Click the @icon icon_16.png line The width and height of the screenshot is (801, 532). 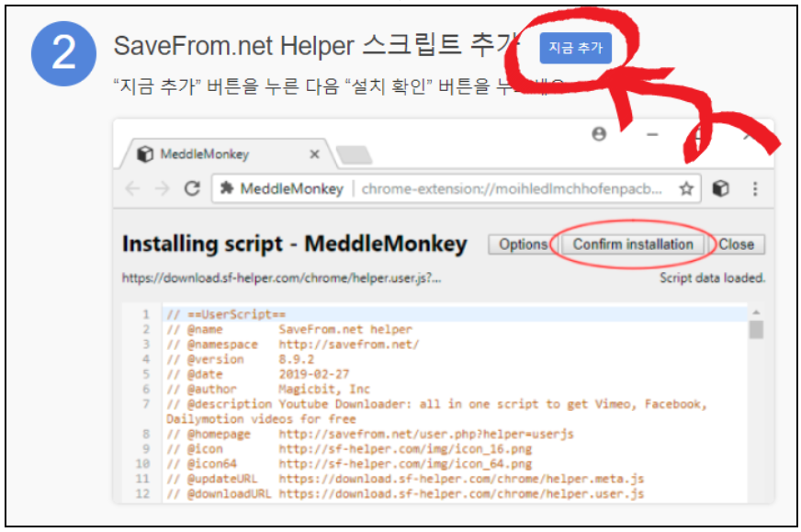tap(349, 448)
